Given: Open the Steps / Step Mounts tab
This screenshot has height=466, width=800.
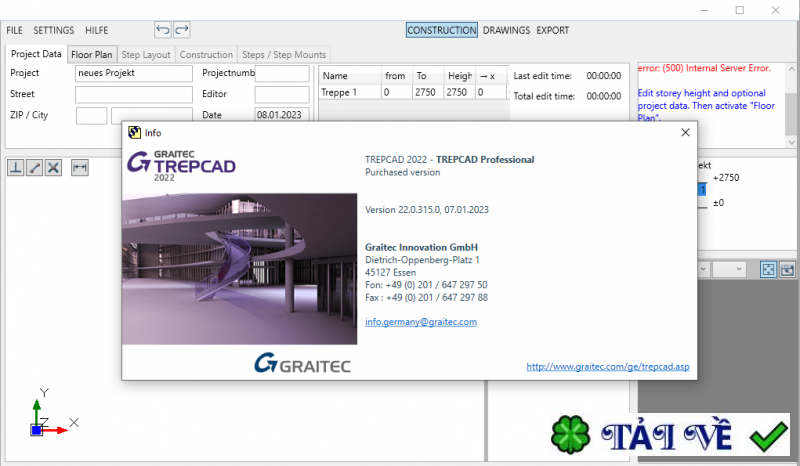Looking at the screenshot, I should point(284,54).
